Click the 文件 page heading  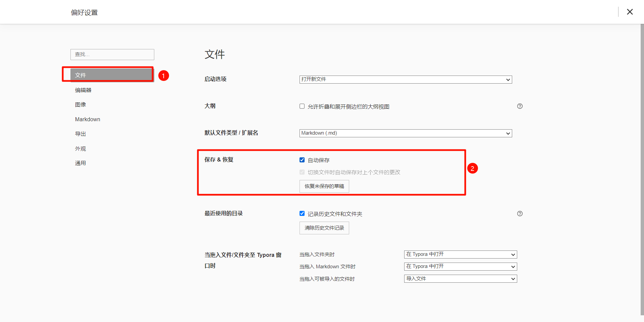(x=215, y=54)
